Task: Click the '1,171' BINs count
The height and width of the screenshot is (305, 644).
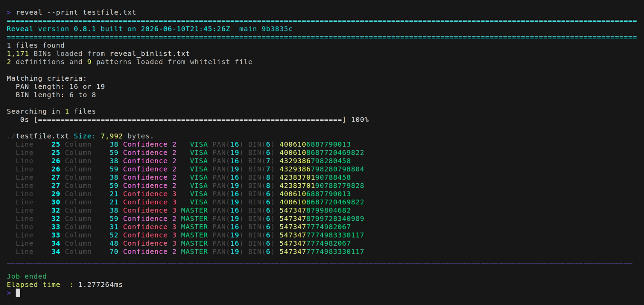Action: pos(18,54)
